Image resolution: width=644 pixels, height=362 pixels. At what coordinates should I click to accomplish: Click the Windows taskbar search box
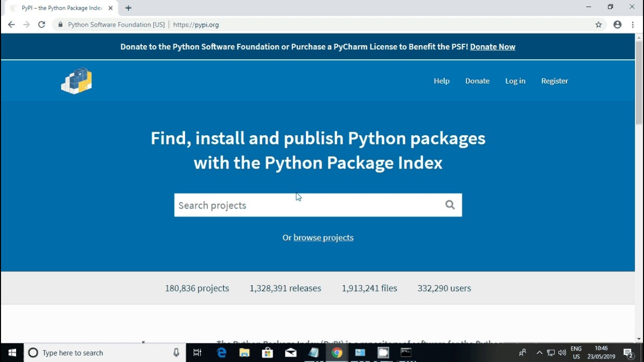point(105,352)
